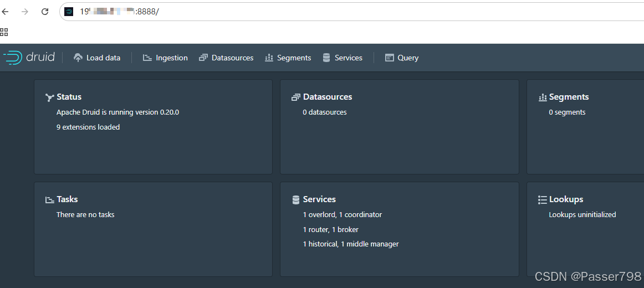Click the Status card graph icon
Screen dimensions: 644x288
50,97
